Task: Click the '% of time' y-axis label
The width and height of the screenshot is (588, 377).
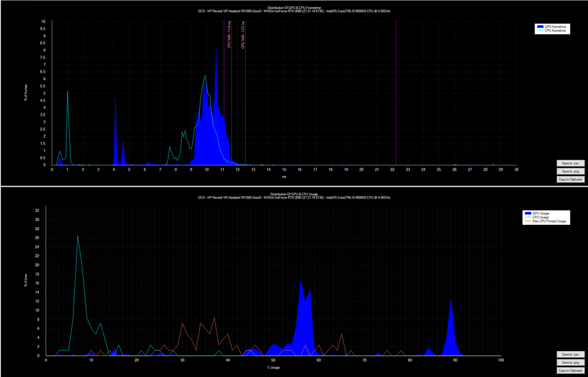Action: [26, 281]
